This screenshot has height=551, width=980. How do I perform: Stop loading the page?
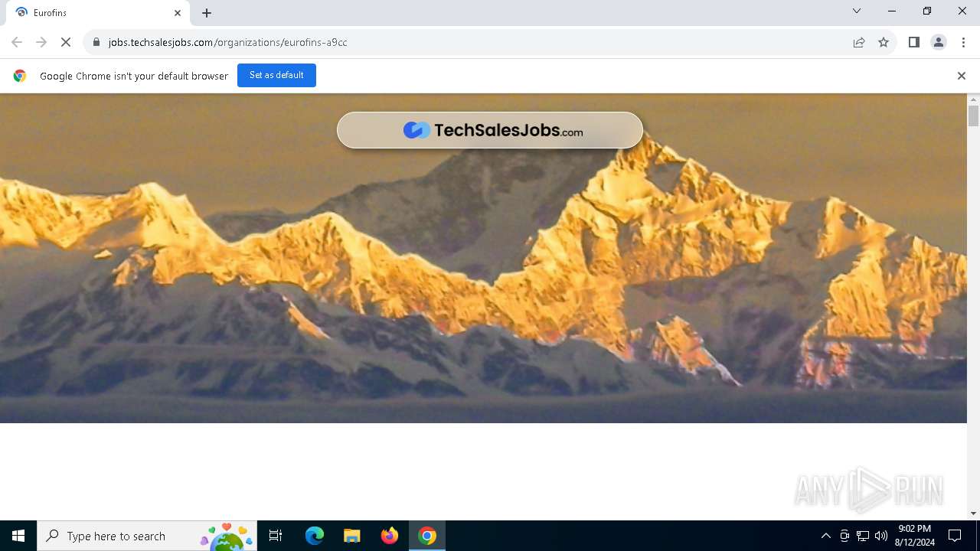[66, 42]
